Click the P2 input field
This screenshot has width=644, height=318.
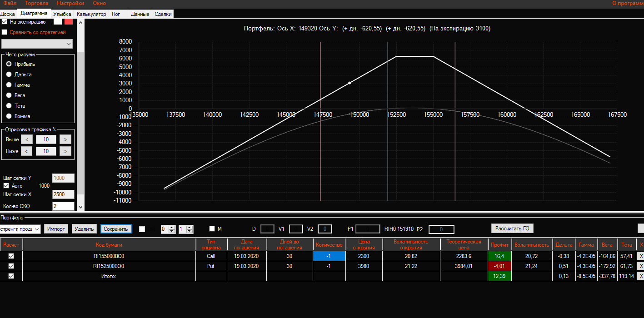[x=441, y=229]
